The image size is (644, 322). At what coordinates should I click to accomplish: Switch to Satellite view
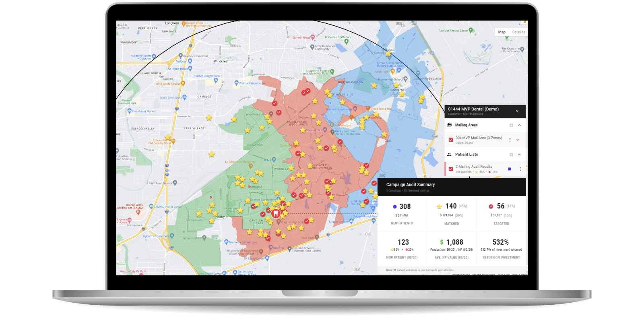518,32
